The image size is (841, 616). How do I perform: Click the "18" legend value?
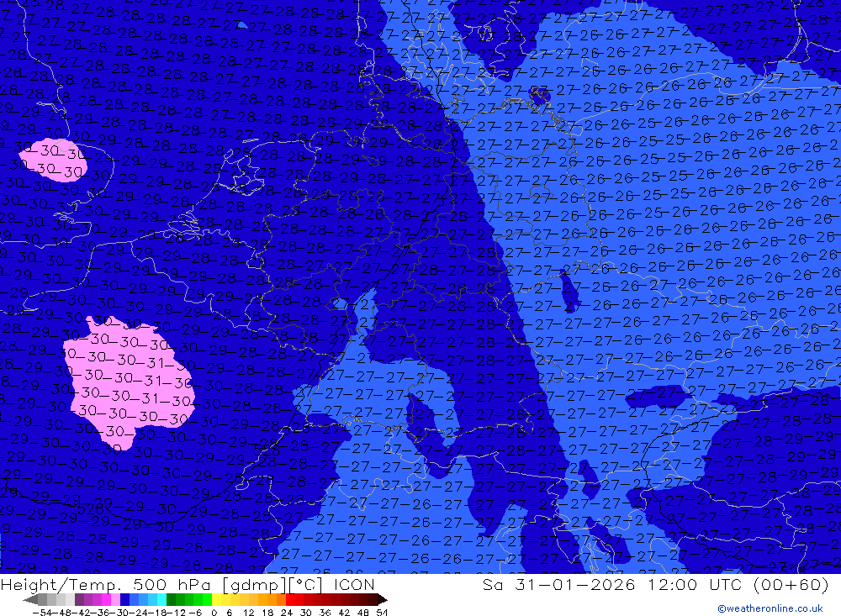coord(267,613)
